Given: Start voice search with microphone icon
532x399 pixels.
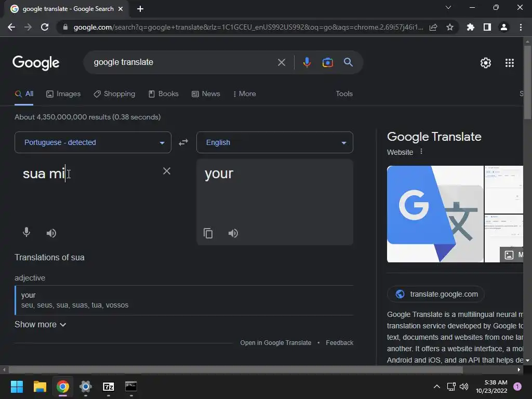Looking at the screenshot, I should (x=307, y=62).
